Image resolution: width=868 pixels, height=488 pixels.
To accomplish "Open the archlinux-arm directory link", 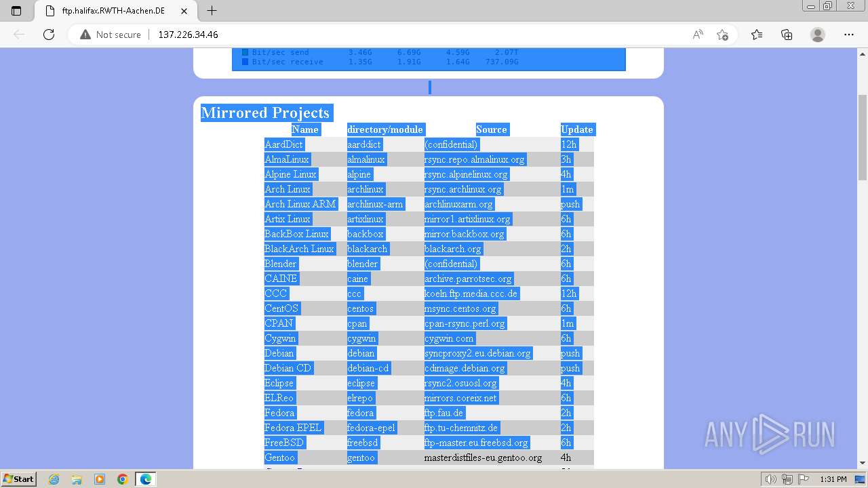I will [375, 204].
